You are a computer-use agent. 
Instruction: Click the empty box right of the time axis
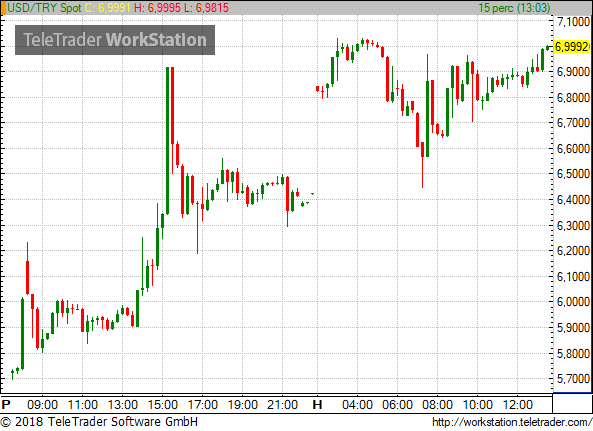pos(571,404)
